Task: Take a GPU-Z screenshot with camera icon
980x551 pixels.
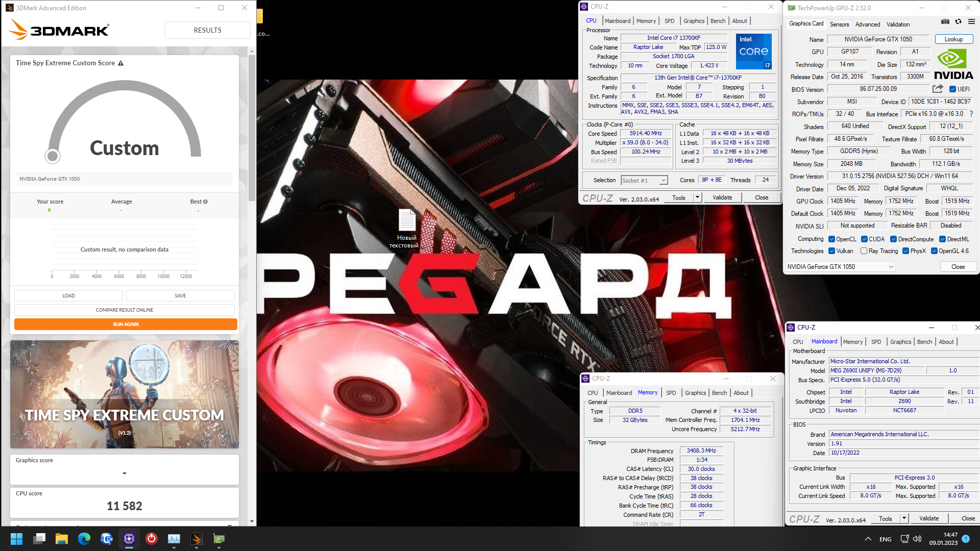Action: [945, 21]
